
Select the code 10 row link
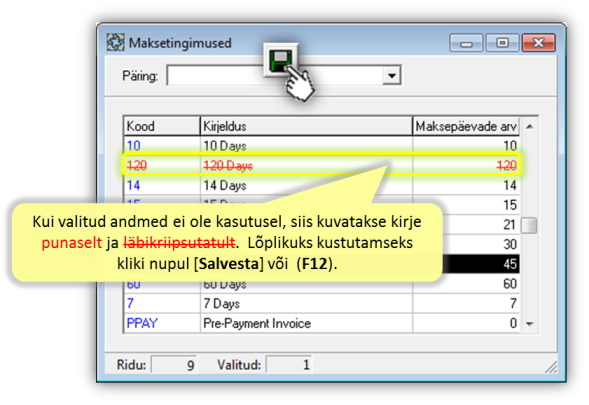134,146
